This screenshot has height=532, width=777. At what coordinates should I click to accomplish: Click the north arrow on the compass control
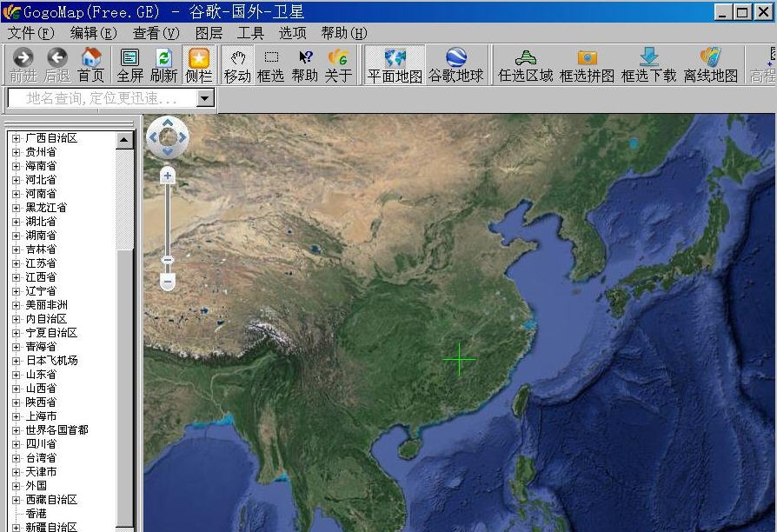pos(167,124)
